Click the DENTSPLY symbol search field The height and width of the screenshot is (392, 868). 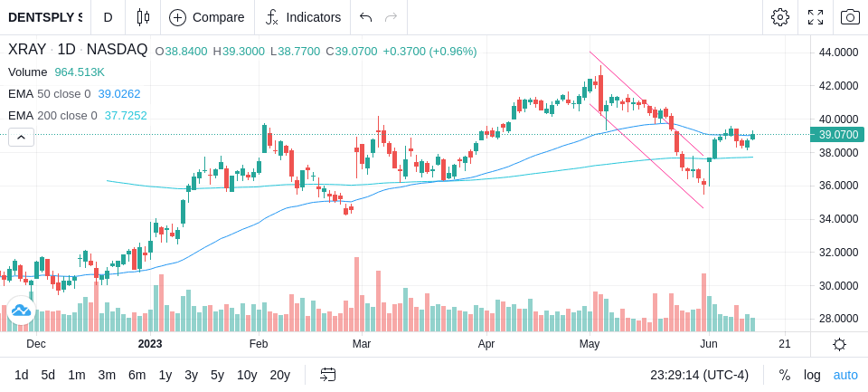(45, 17)
